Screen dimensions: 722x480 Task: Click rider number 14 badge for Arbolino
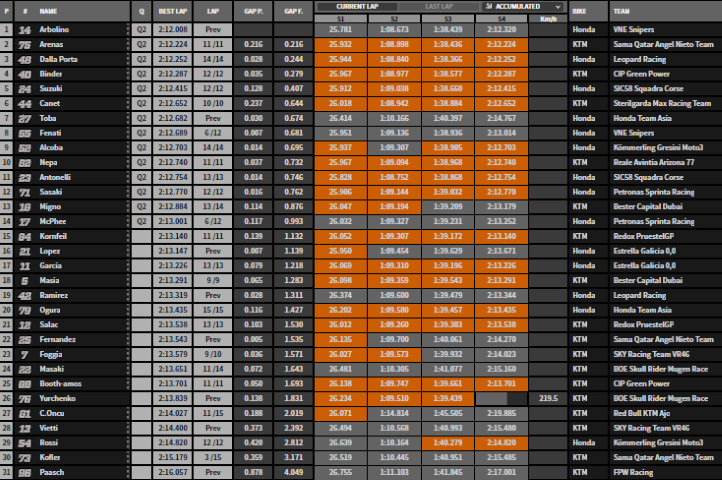24,30
